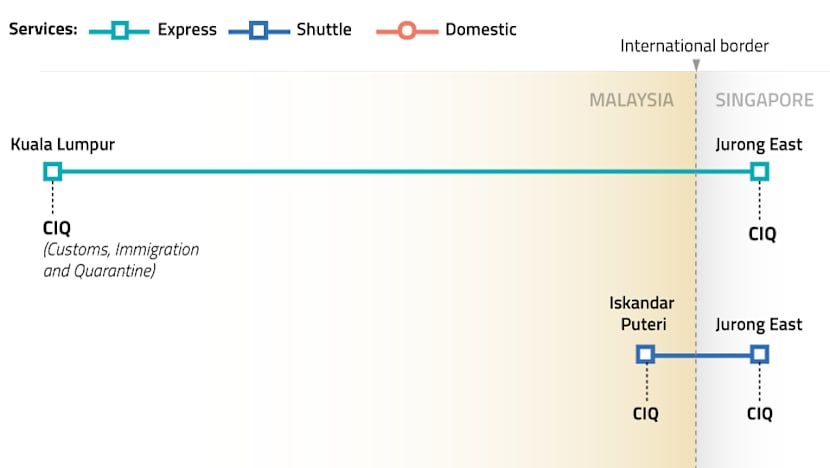Click the orange Domestic legend circle icon
The height and width of the screenshot is (468, 830).
tap(407, 30)
